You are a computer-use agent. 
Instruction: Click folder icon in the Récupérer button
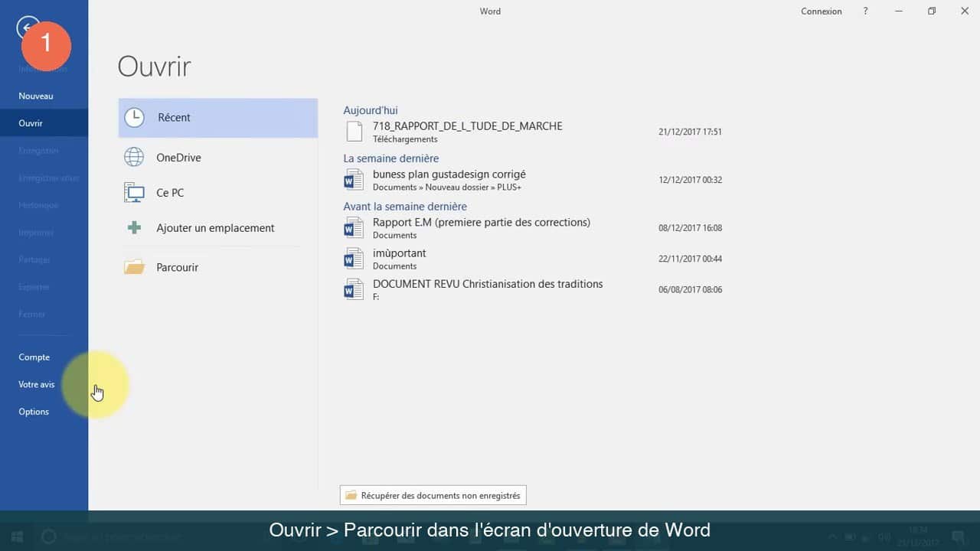pyautogui.click(x=351, y=496)
